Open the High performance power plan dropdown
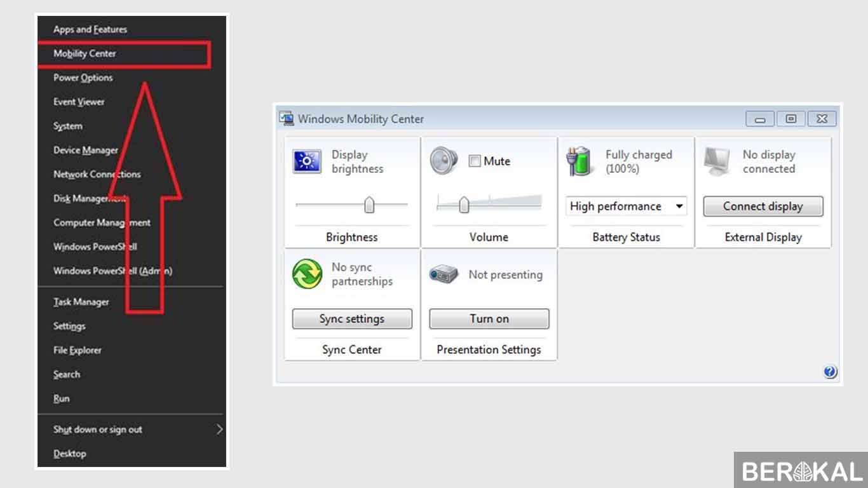Screen dimensions: 868x488 [626, 207]
